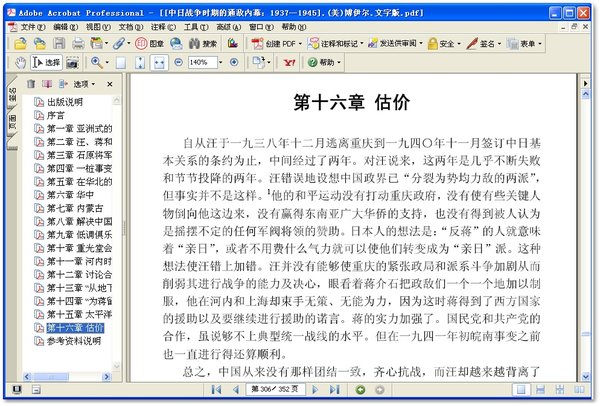Click the digital editions icon after 搜索
The image size is (600, 406).
233,44
